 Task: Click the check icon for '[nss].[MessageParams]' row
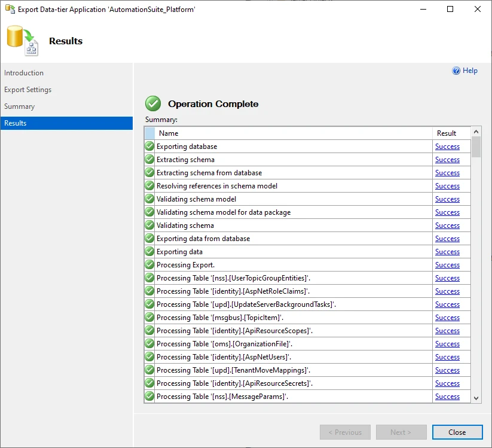click(149, 396)
